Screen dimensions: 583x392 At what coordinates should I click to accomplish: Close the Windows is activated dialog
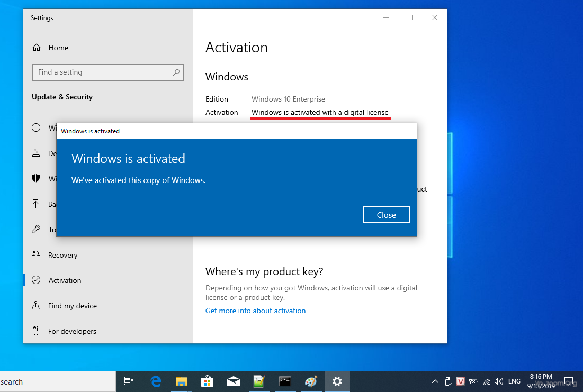tap(387, 215)
